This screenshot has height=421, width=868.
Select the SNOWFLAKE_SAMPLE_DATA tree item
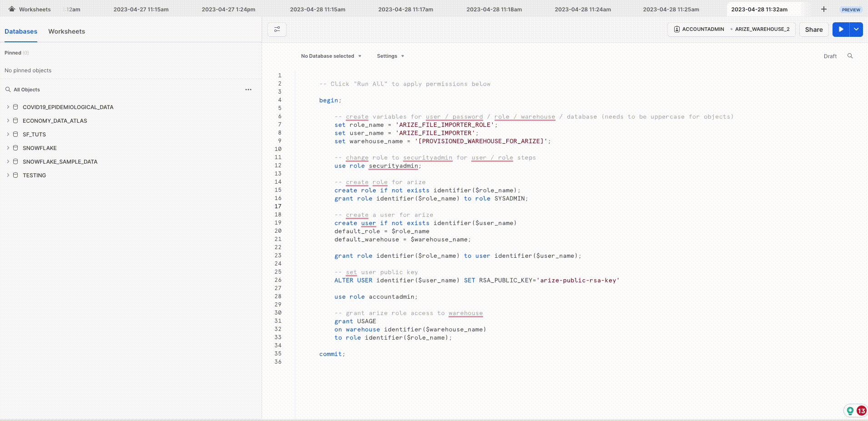pos(60,162)
